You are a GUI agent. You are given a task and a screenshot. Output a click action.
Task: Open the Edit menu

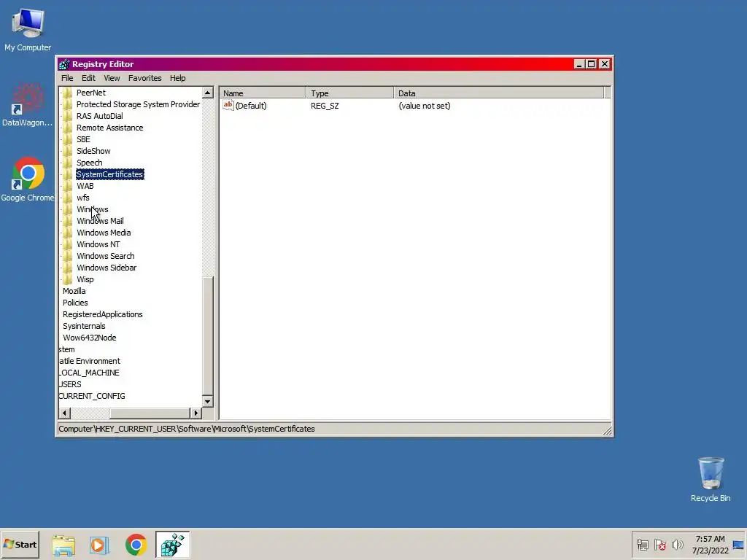pyautogui.click(x=88, y=78)
